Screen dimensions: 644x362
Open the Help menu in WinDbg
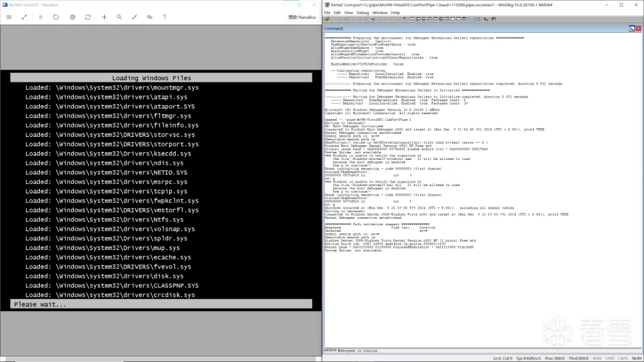[x=396, y=12]
